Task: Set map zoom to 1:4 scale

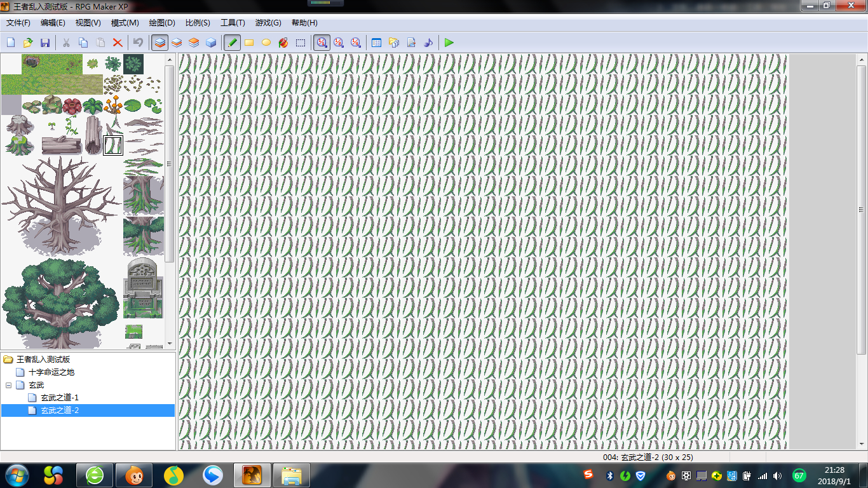Action: tap(356, 43)
